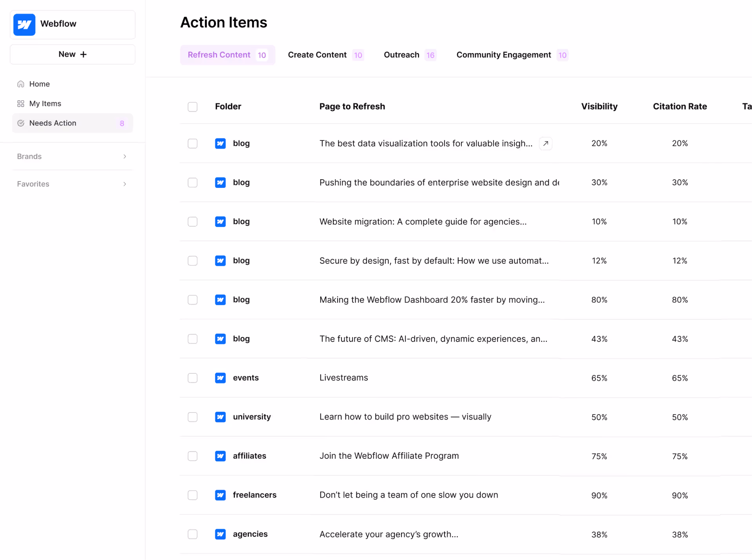
Task: Click Webflow icon in Pushing the boundaries row
Action: click(x=220, y=183)
